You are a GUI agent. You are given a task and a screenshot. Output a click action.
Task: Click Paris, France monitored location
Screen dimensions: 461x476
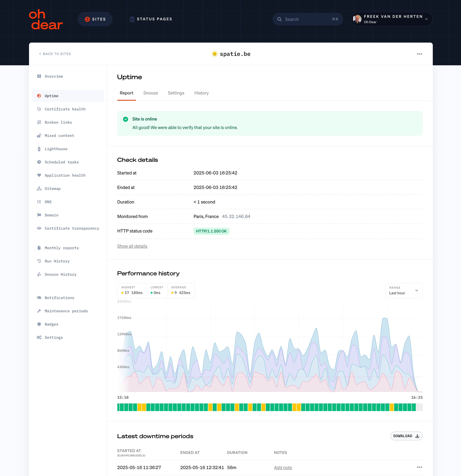(x=206, y=216)
